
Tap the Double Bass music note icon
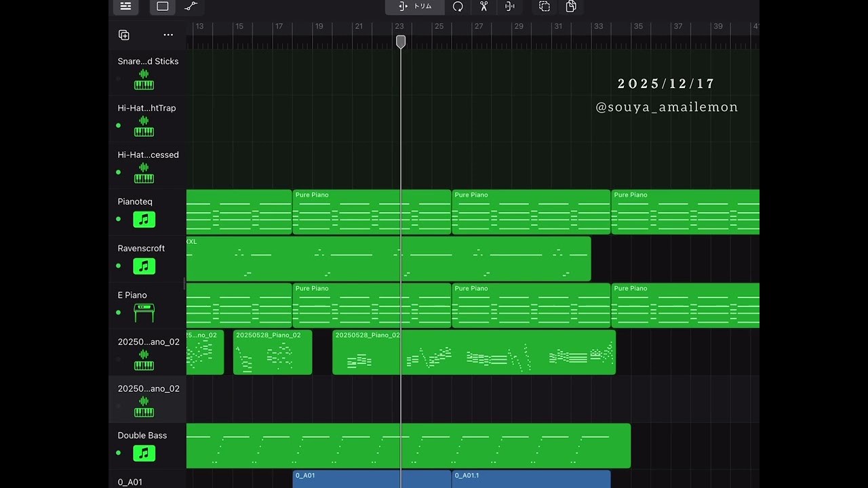[x=144, y=453]
